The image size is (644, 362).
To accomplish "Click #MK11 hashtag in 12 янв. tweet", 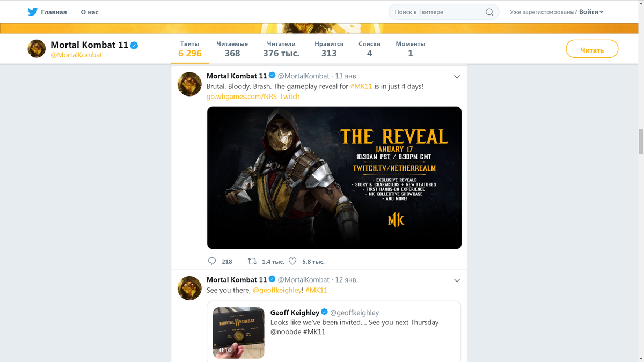I will pos(316,290).
